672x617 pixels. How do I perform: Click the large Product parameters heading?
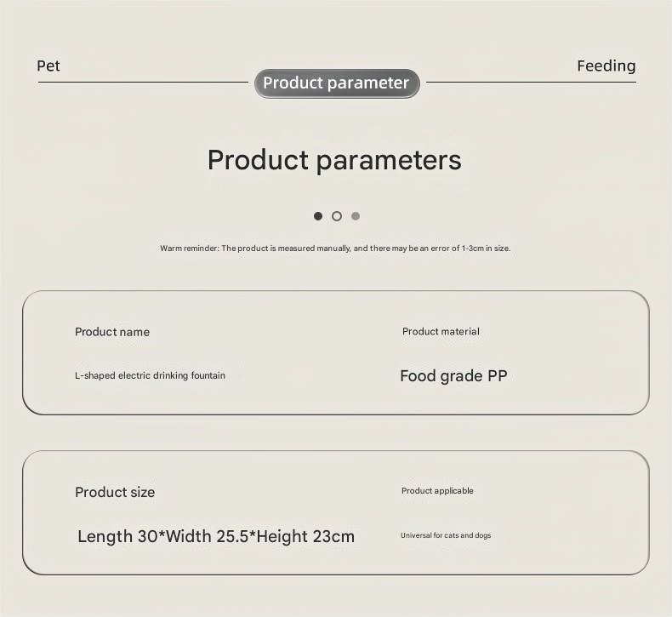334,160
